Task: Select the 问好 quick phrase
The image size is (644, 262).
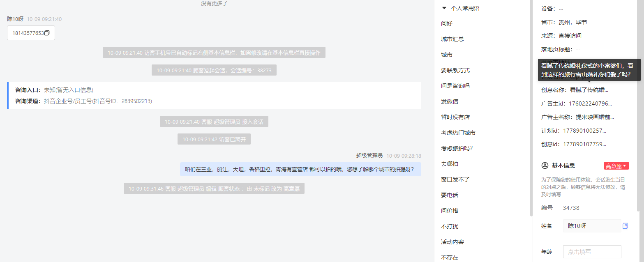Action: pyautogui.click(x=447, y=23)
